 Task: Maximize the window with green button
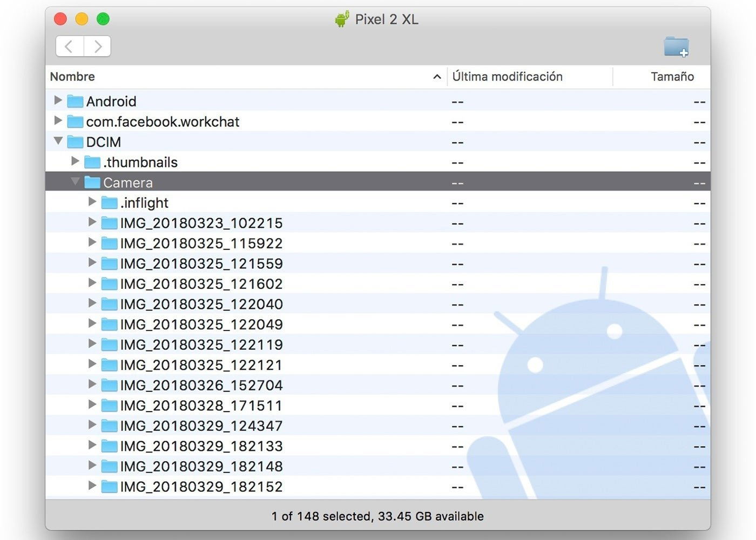103,19
